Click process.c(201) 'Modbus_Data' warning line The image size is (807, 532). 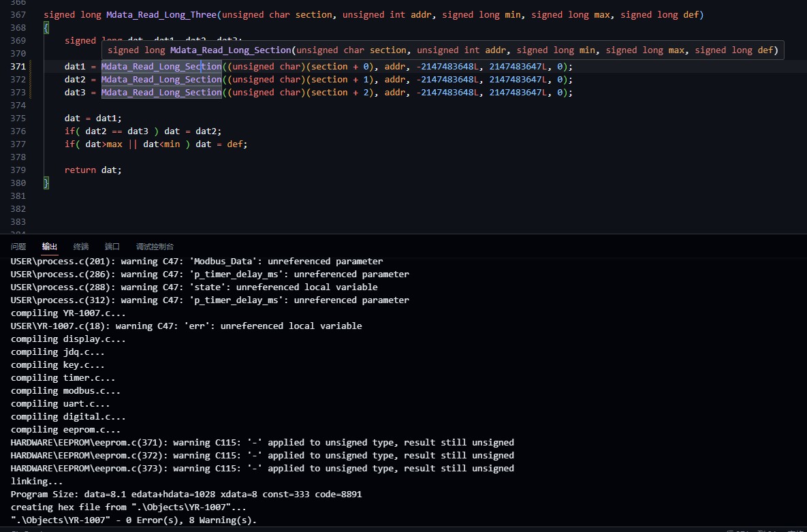click(x=197, y=262)
